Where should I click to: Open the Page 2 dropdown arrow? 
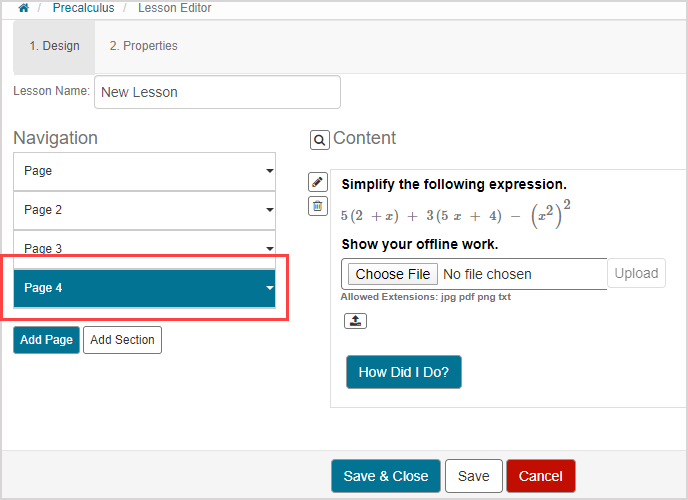(270, 210)
